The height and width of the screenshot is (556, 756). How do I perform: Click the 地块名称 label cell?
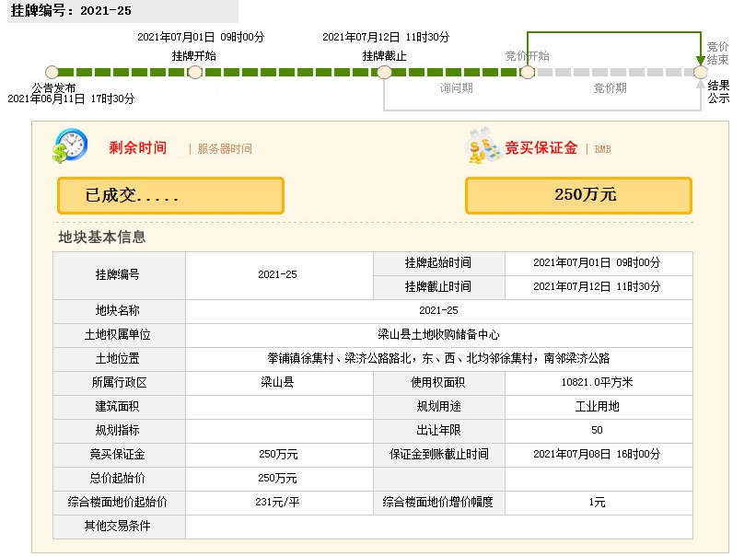coord(119,311)
